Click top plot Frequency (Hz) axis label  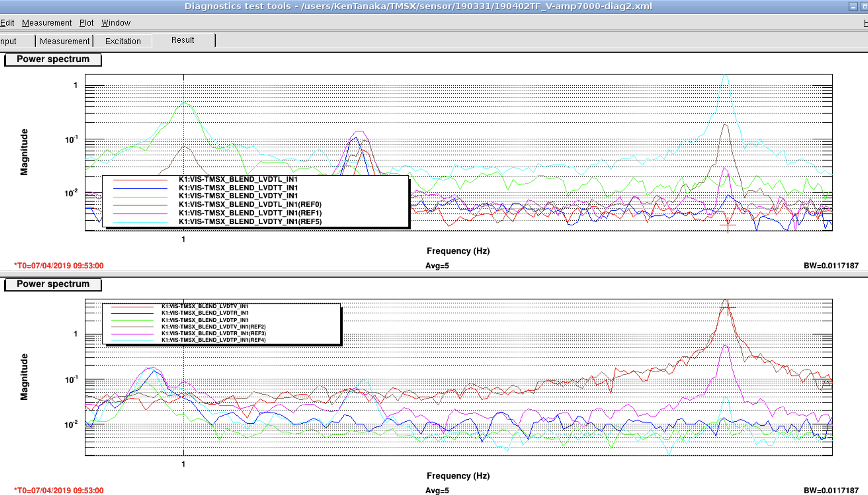pyautogui.click(x=458, y=251)
